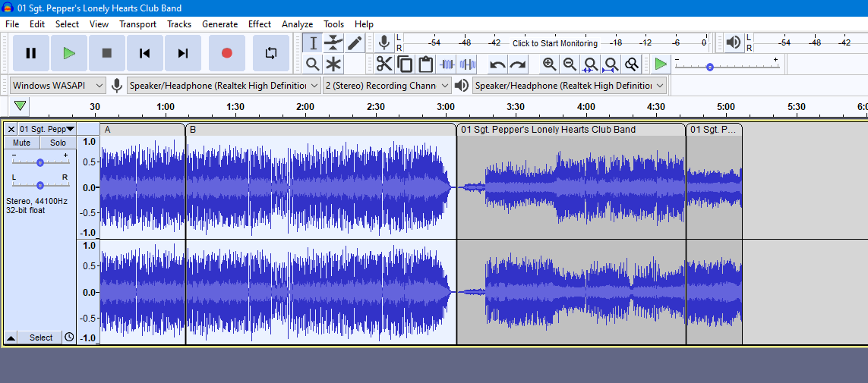Image resolution: width=868 pixels, height=383 pixels.
Task: Open the Analyze menu
Action: pyautogui.click(x=297, y=24)
